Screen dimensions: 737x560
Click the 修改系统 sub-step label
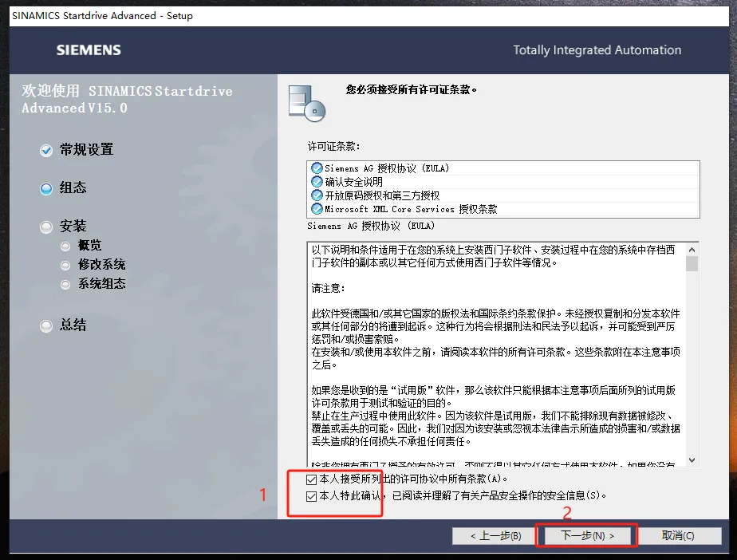pyautogui.click(x=101, y=265)
